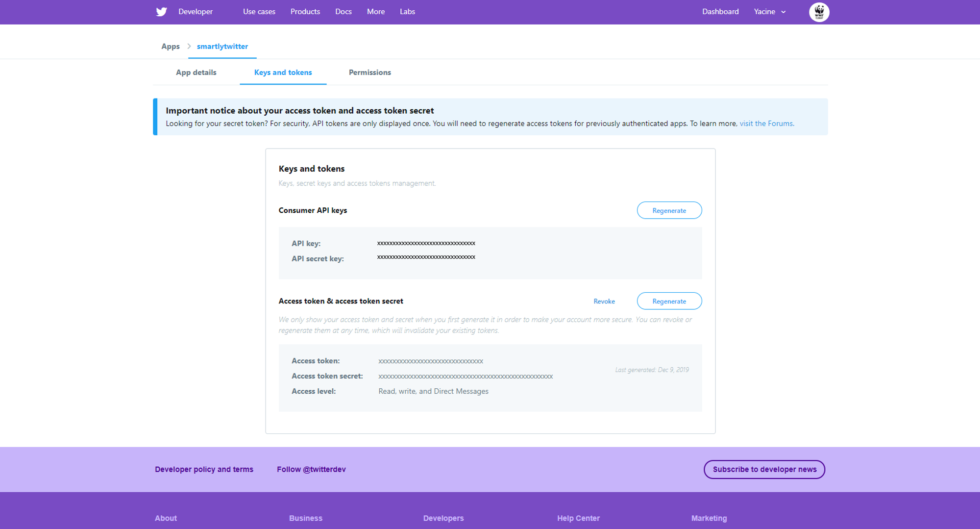Screen dimensions: 980x529
Task: Open Developer policy and terms
Action: pyautogui.click(x=204, y=469)
